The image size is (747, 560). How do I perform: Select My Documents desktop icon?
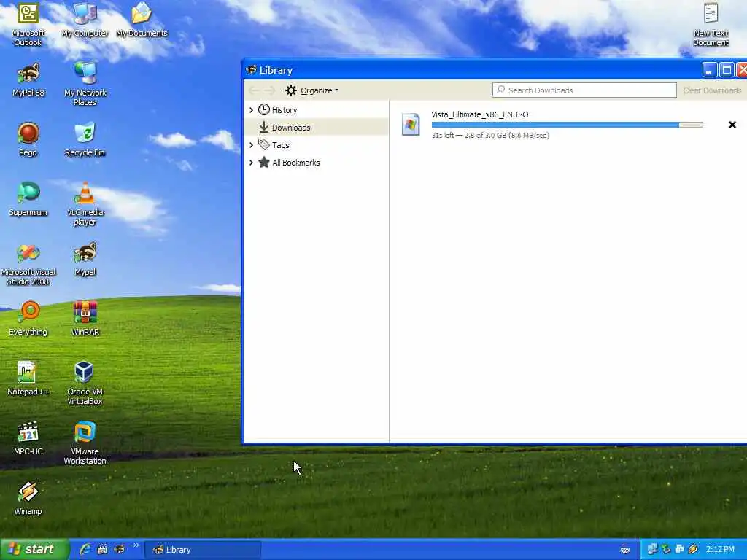click(x=142, y=20)
